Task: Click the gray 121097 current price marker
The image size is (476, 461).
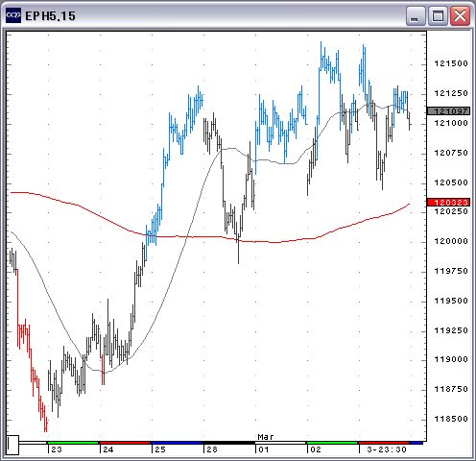Action: pyautogui.click(x=449, y=111)
